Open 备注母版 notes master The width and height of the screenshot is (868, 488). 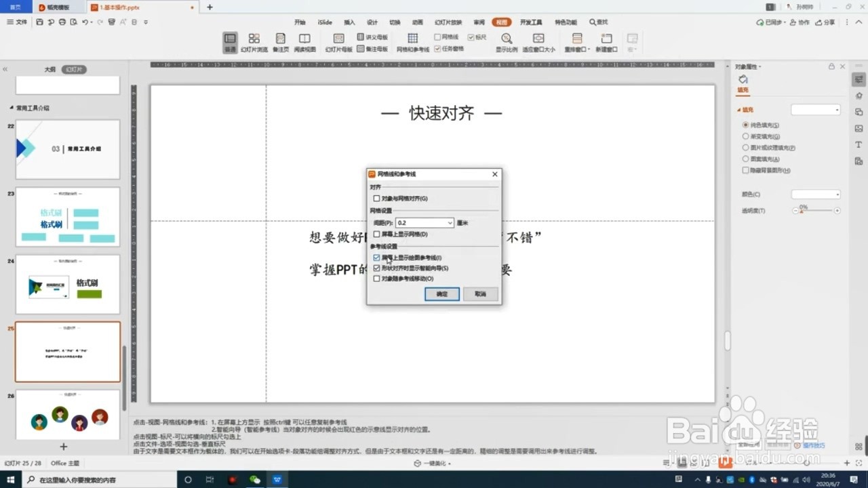tap(372, 49)
